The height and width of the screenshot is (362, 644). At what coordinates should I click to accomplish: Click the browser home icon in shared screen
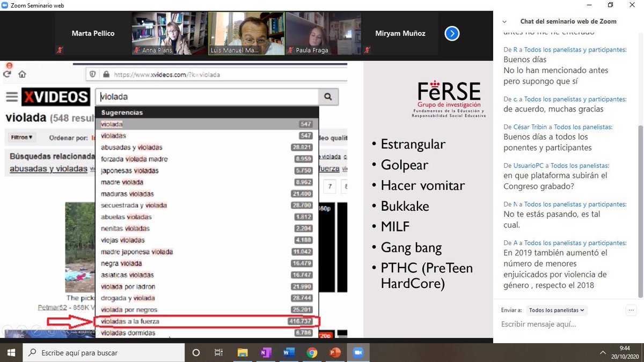(x=22, y=75)
